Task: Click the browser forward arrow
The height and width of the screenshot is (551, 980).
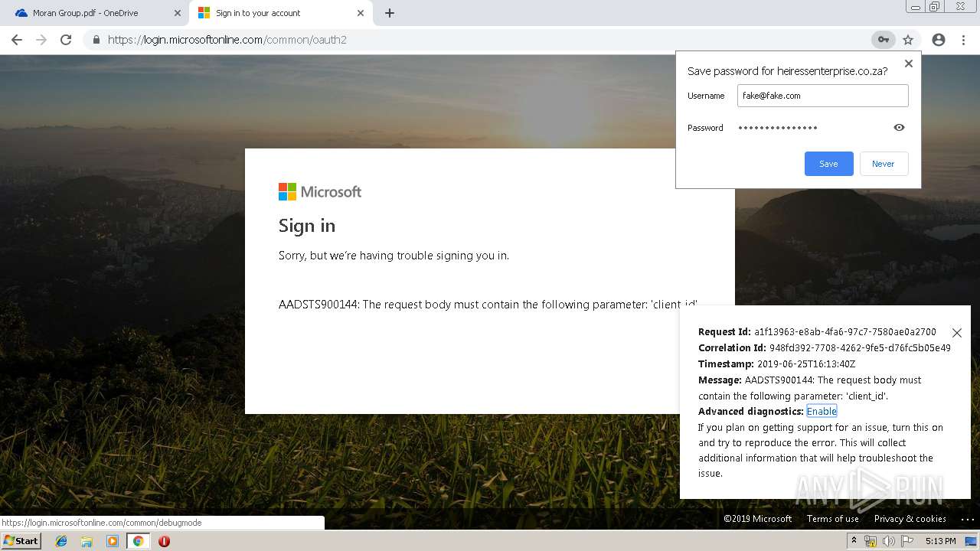Action: click(41, 40)
